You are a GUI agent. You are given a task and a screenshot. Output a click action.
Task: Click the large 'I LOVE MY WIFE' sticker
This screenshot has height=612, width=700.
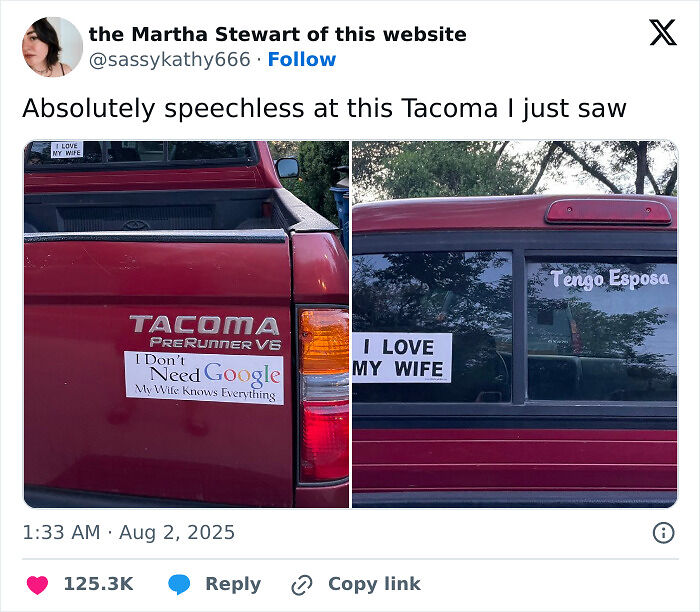pos(402,358)
